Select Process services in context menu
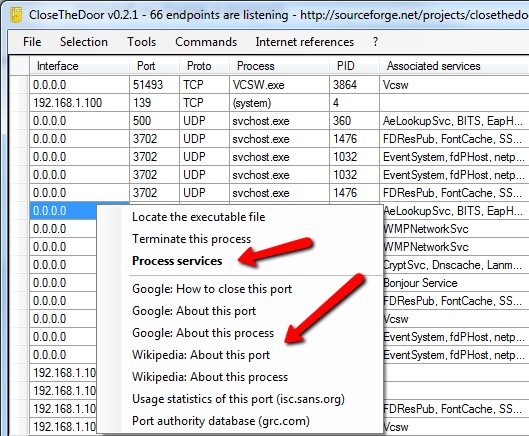529x436 pixels. [177, 261]
